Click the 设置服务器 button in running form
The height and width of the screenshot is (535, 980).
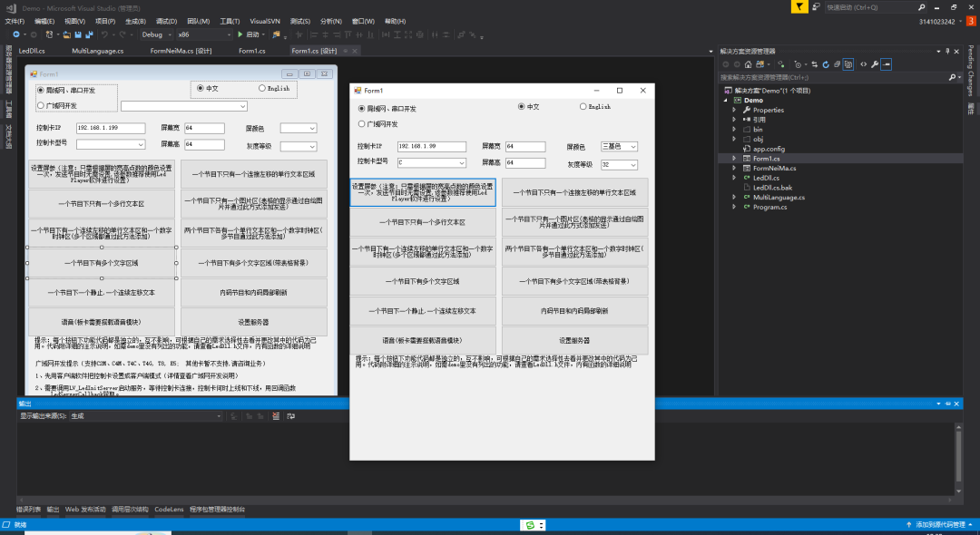click(x=573, y=340)
